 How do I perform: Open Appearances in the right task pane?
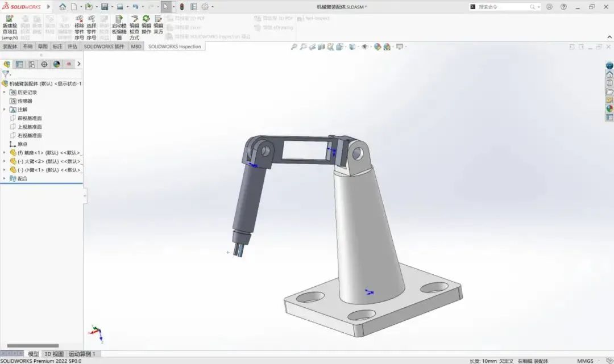[609, 108]
